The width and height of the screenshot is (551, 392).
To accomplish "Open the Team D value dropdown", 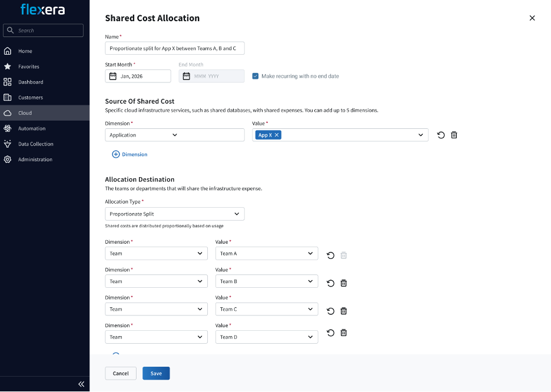I will pyautogui.click(x=267, y=337).
